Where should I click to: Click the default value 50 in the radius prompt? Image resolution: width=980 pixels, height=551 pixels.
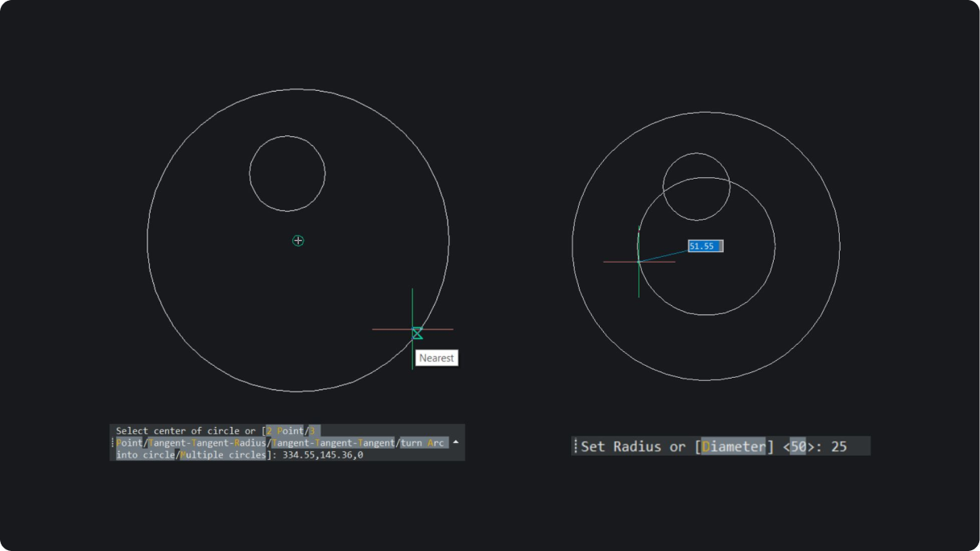click(797, 446)
